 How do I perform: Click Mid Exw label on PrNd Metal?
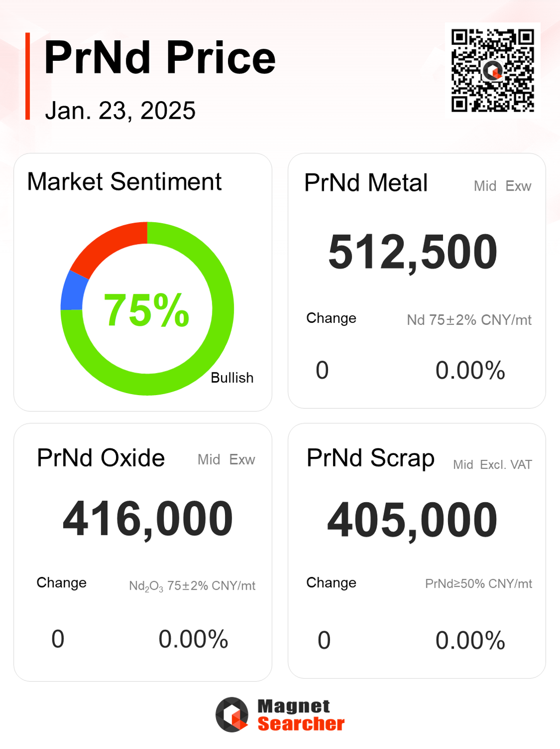502,186
